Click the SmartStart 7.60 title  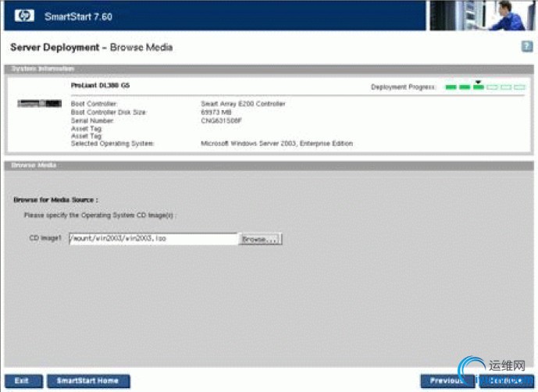[78, 16]
